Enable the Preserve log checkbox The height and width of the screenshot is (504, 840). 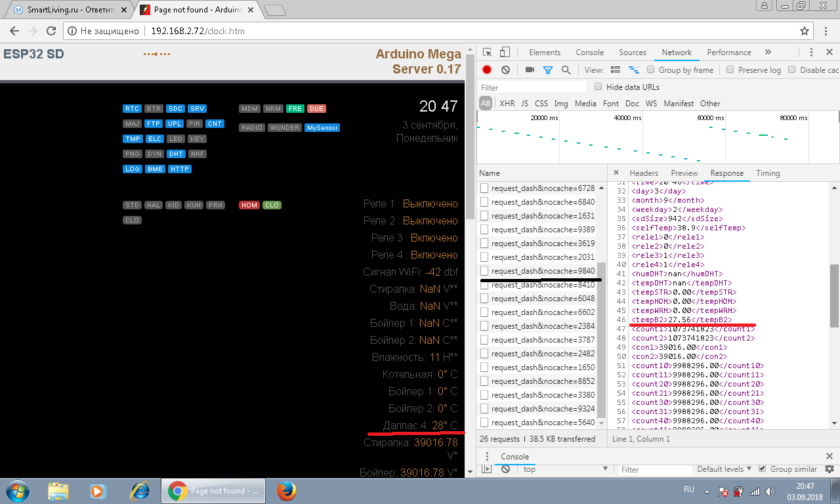coord(730,70)
